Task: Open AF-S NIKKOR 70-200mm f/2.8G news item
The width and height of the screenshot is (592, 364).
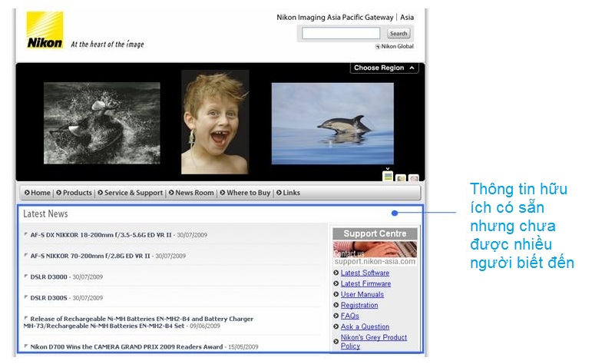Action: [x=91, y=256]
